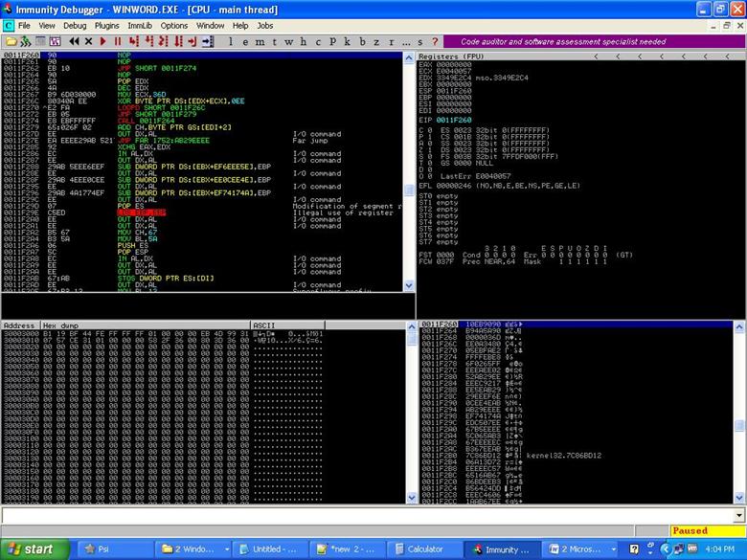Open the Plugins menu
This screenshot has height=560, width=747.
click(107, 25)
